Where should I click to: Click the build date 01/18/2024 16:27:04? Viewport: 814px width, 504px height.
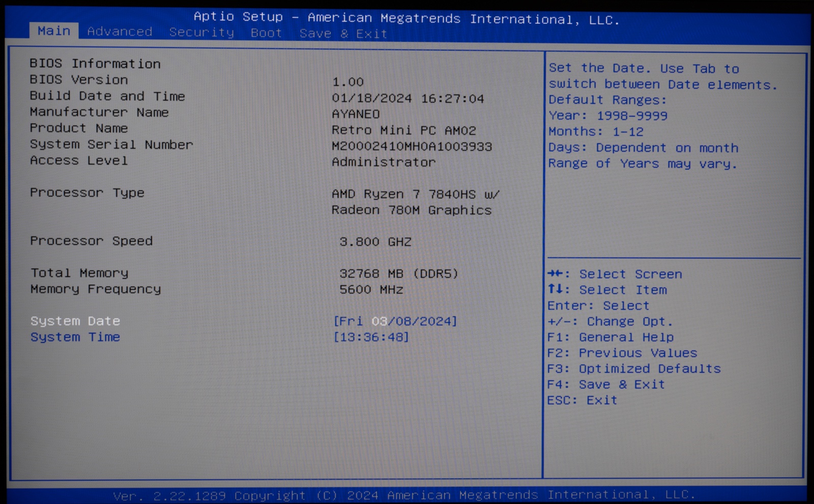click(408, 99)
